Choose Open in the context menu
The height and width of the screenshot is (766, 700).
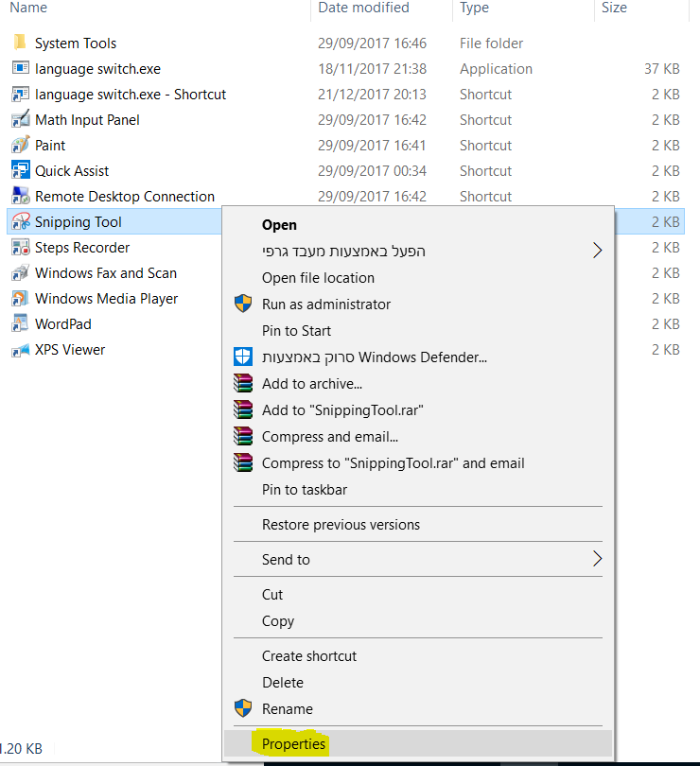[418, 225]
